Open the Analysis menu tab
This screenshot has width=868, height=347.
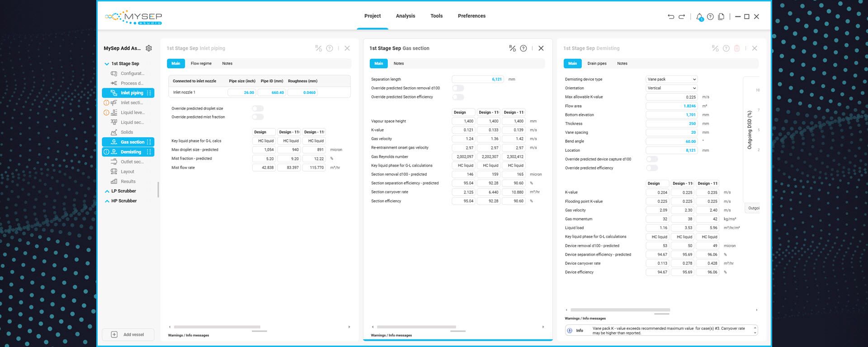coord(405,16)
